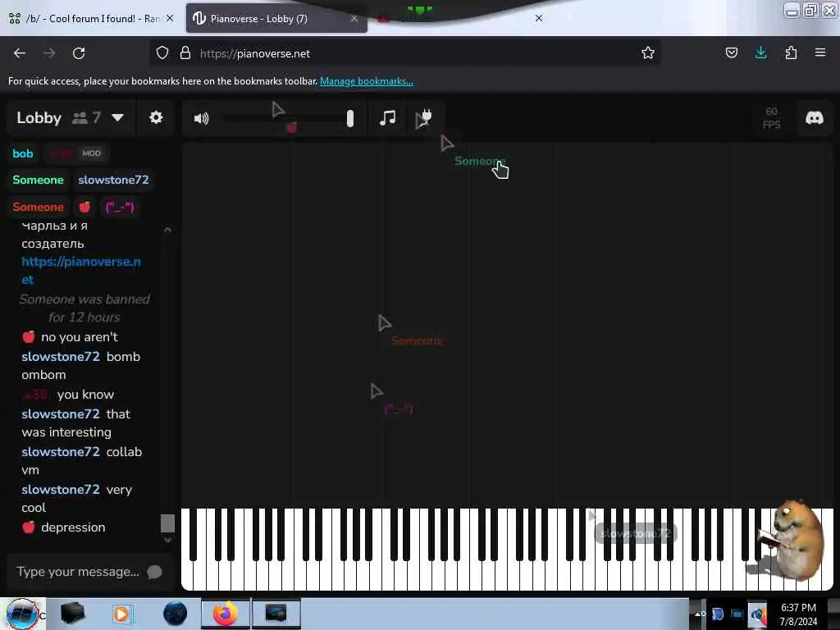The height and width of the screenshot is (630, 840).
Task: Reload the Pianoverse page
Action: [x=79, y=53]
